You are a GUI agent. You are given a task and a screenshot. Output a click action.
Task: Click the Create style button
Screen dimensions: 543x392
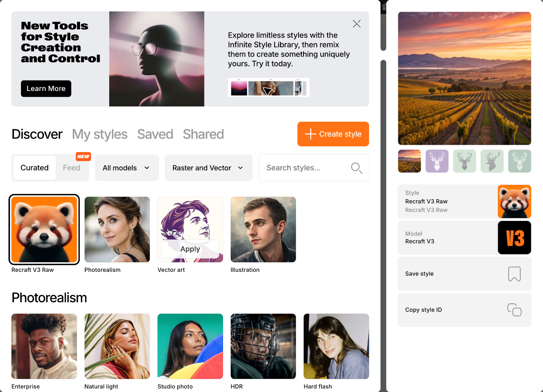(x=333, y=134)
